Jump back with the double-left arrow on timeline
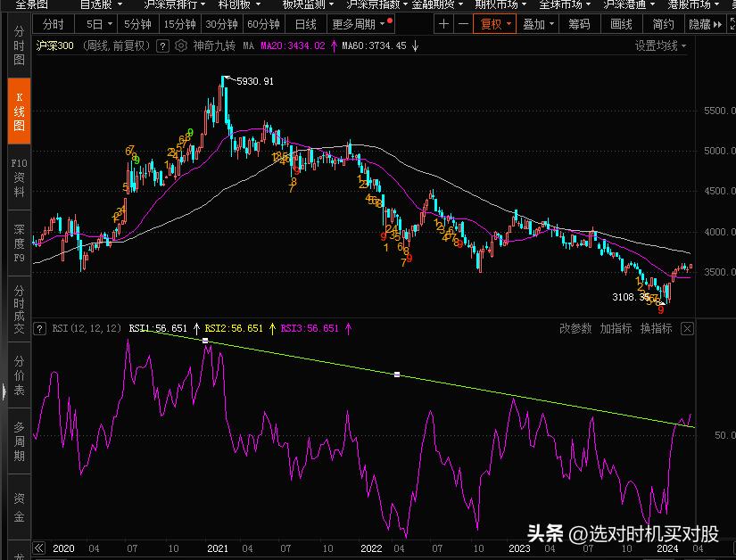 [39, 548]
